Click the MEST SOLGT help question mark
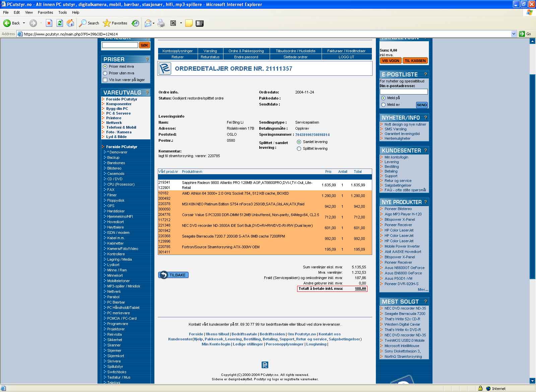This screenshot has height=392, width=536. (425, 302)
